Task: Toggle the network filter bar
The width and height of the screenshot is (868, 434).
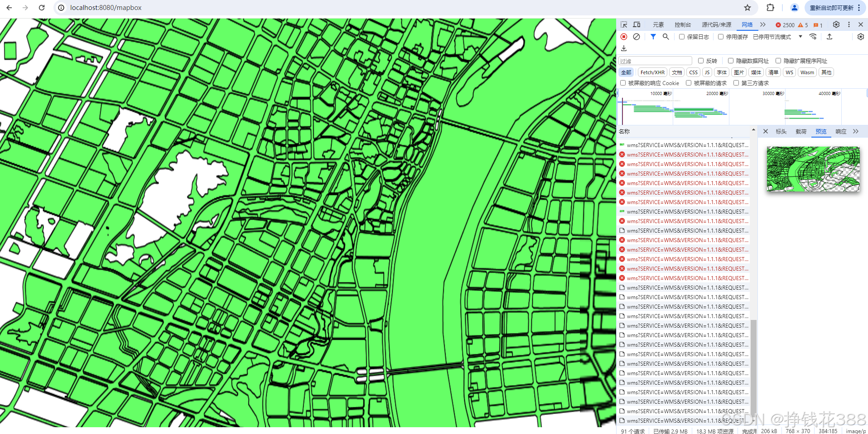Action: tap(653, 37)
